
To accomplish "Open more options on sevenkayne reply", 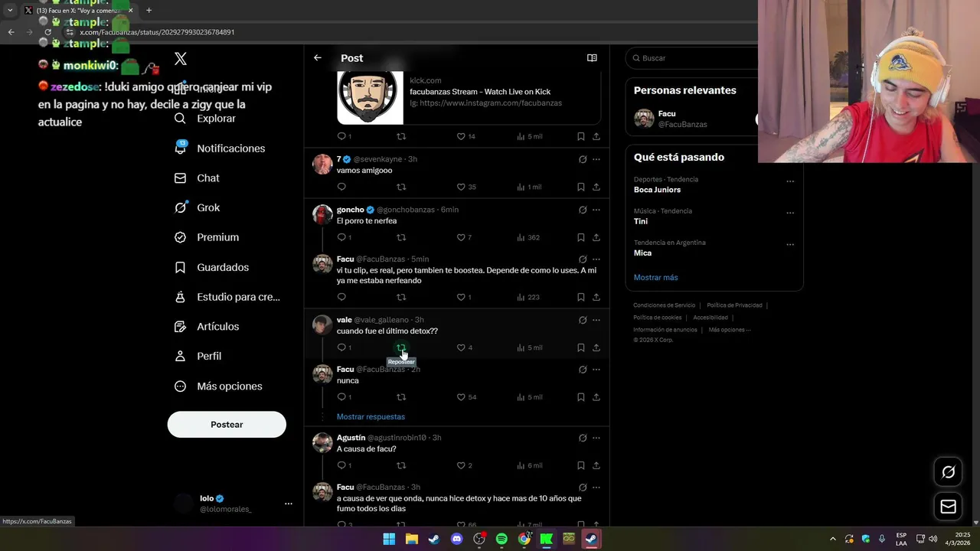I will (596, 159).
